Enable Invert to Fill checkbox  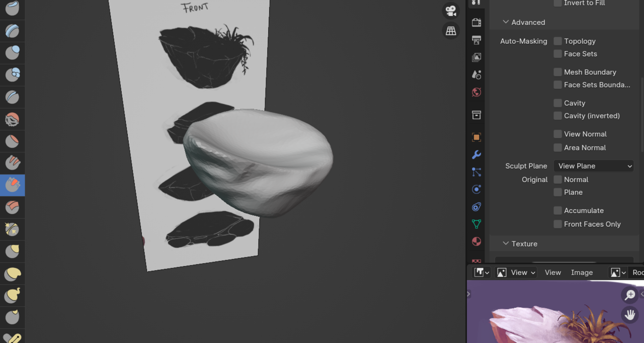[x=557, y=3]
